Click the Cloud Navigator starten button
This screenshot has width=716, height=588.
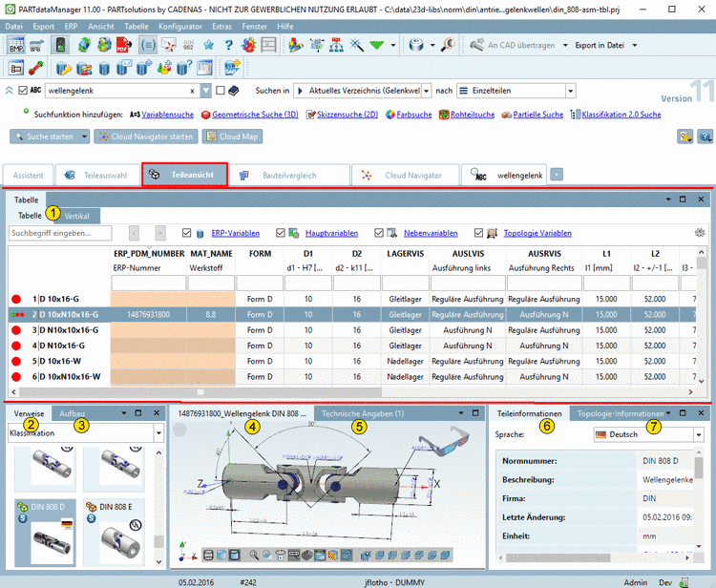[x=146, y=136]
